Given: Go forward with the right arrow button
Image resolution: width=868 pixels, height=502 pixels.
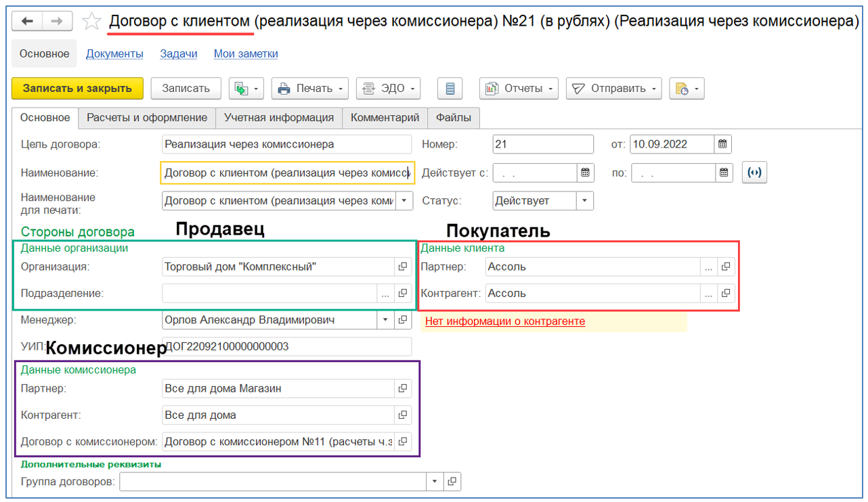Looking at the screenshot, I should click(x=58, y=22).
